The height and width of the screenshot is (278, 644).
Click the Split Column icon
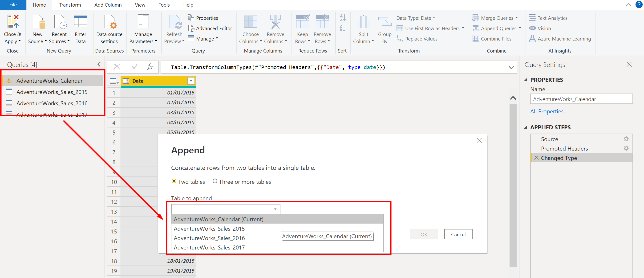click(363, 21)
